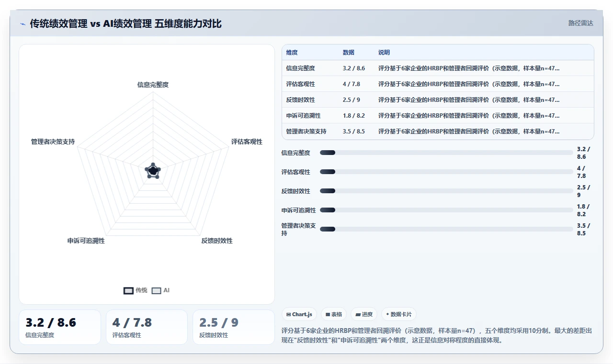Viewport: 613px width, 364px height.
Task: Click the 进度 tag chip
Action: [x=364, y=314]
